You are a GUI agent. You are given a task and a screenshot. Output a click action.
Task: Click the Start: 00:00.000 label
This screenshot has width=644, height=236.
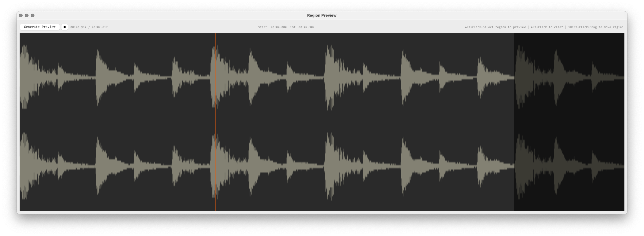pos(272,27)
